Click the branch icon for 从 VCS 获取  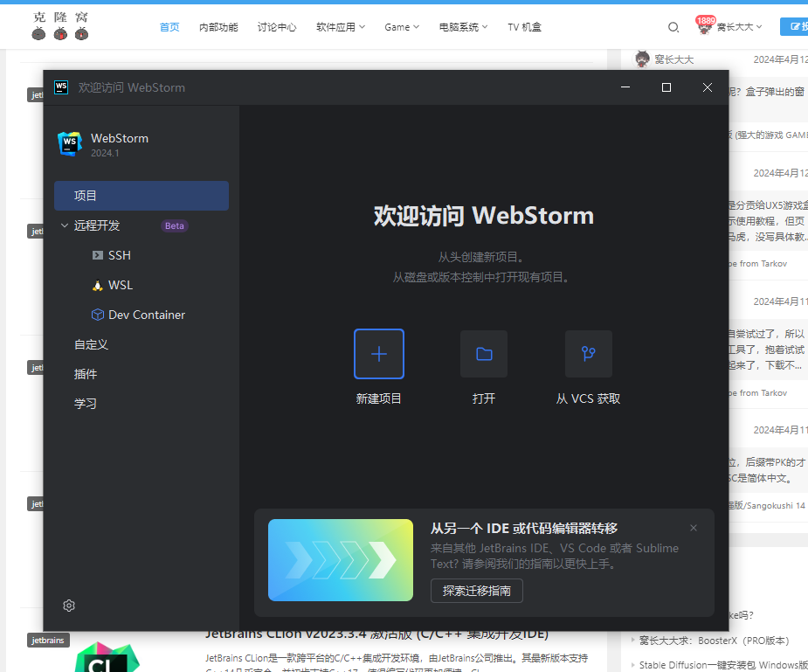tap(589, 354)
